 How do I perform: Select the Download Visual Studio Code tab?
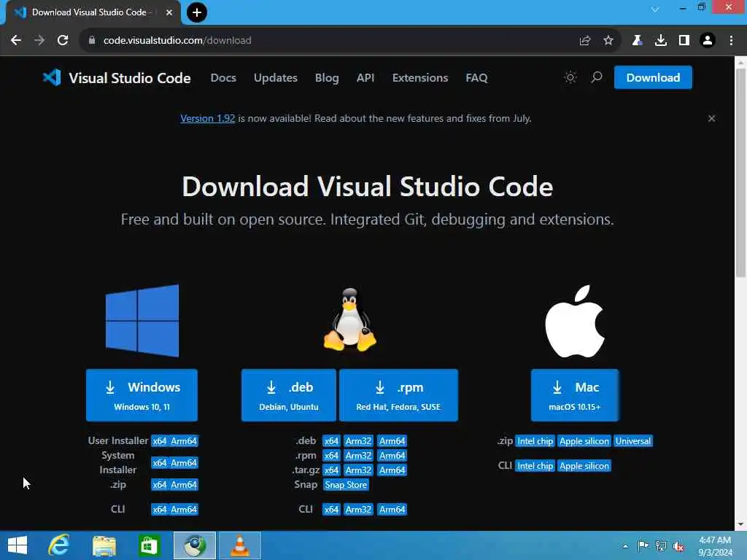tap(88, 12)
